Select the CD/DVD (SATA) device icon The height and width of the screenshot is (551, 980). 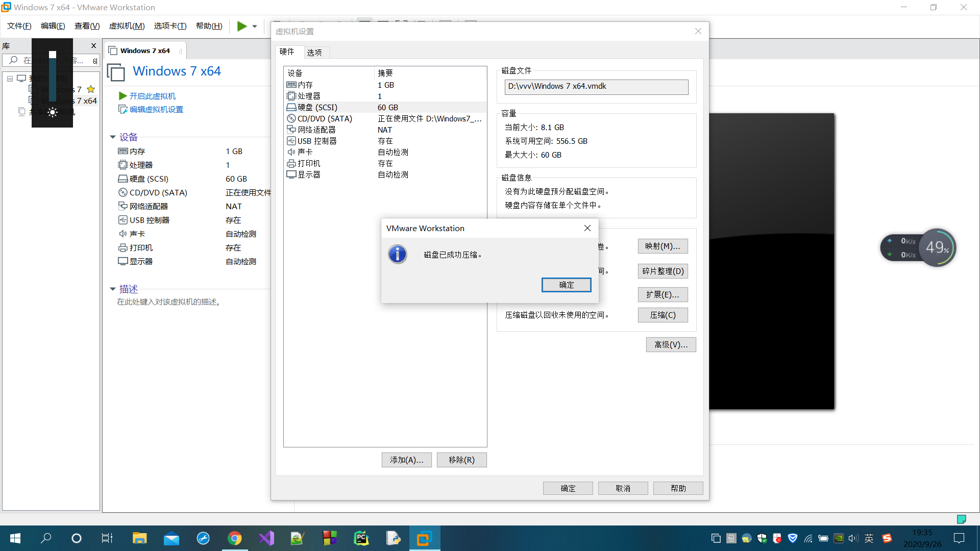pos(291,118)
